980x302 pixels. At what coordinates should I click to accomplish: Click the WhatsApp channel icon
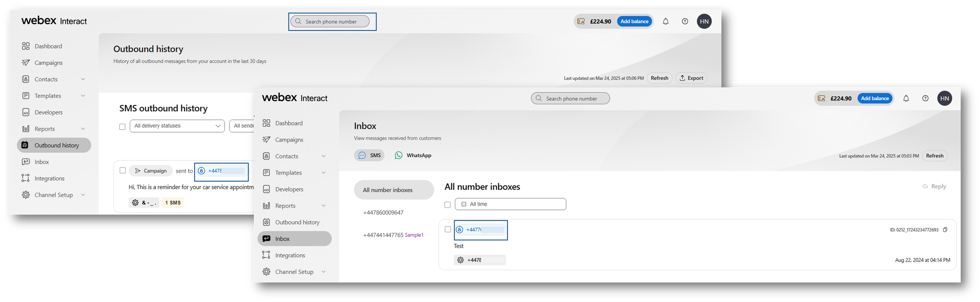pos(398,155)
